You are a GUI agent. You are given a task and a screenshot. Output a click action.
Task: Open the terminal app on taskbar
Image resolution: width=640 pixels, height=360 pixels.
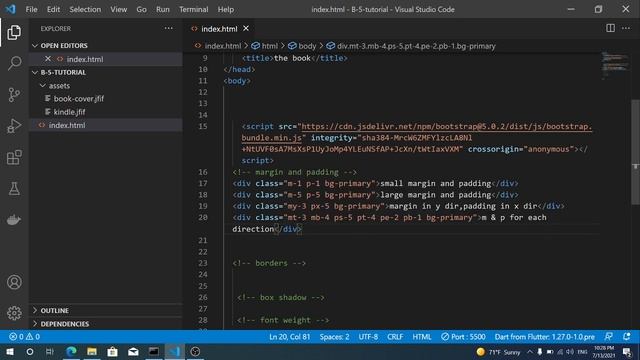pos(154,351)
